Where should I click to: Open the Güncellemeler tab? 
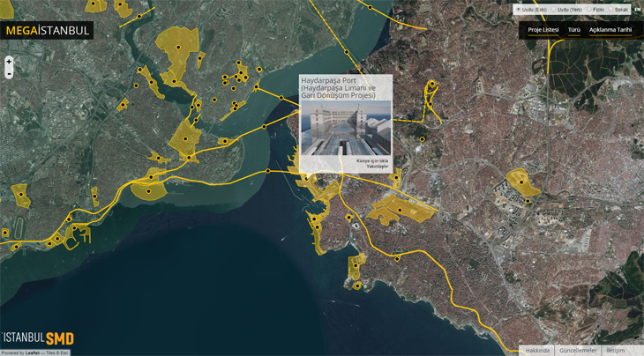(x=578, y=351)
